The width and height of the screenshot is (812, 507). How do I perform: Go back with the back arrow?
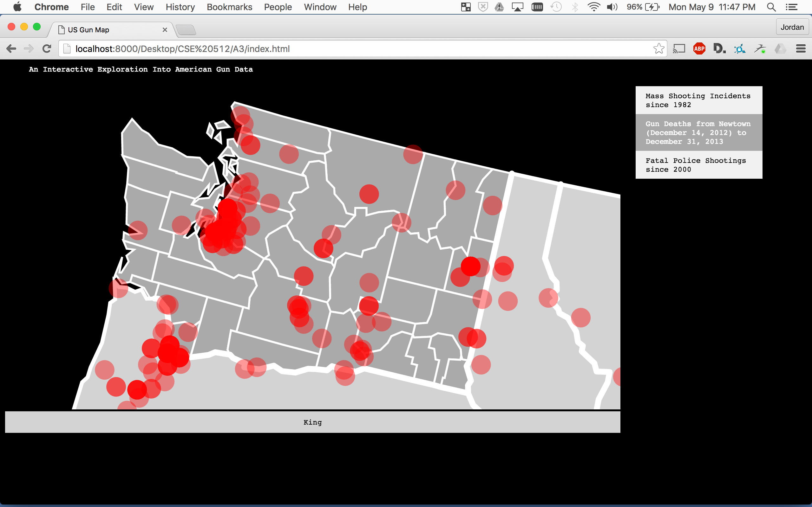tap(11, 49)
